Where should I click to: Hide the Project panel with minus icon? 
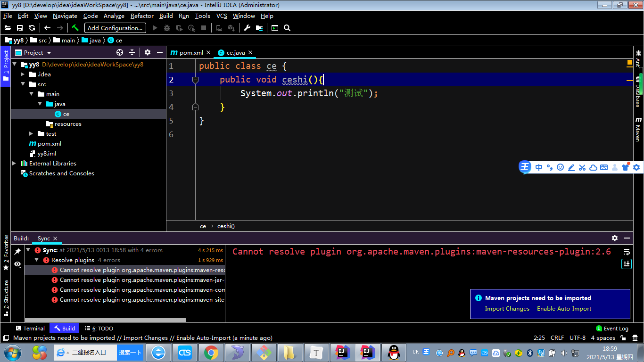160,52
